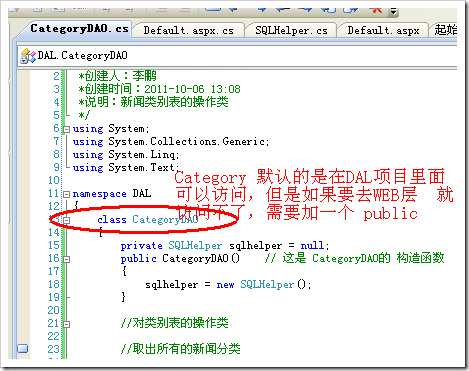Click 'private SQLHelper sqlhelper = null;' line
The image size is (469, 371).
tap(225, 246)
